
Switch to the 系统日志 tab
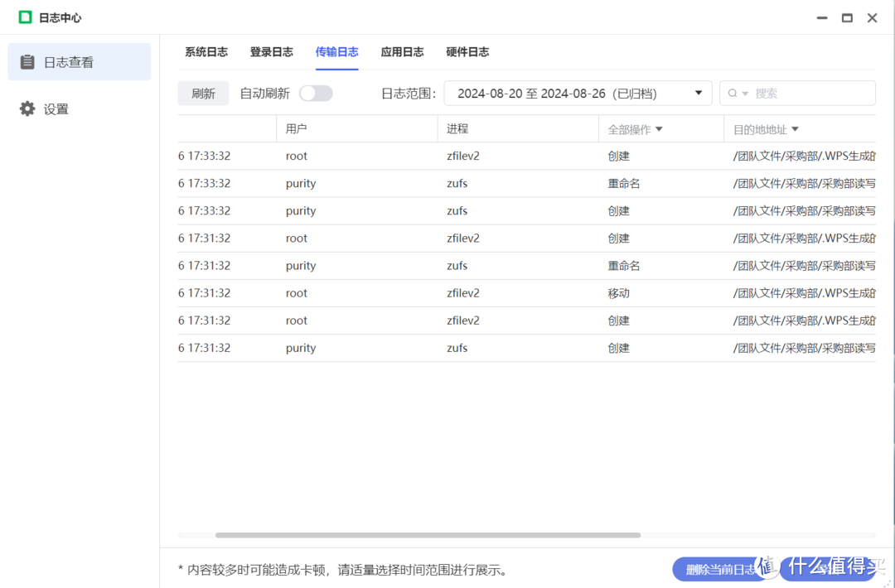pyautogui.click(x=206, y=51)
